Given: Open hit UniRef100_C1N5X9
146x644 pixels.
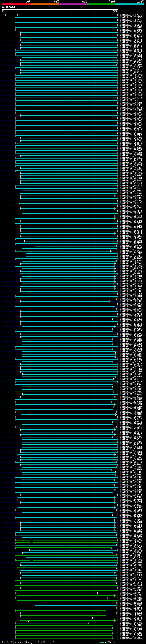Looking at the screenshot, I should (131, 58).
